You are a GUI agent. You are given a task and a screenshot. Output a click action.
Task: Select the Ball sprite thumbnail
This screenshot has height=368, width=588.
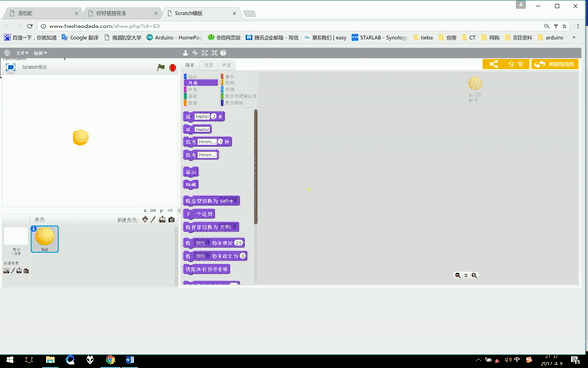coord(45,238)
